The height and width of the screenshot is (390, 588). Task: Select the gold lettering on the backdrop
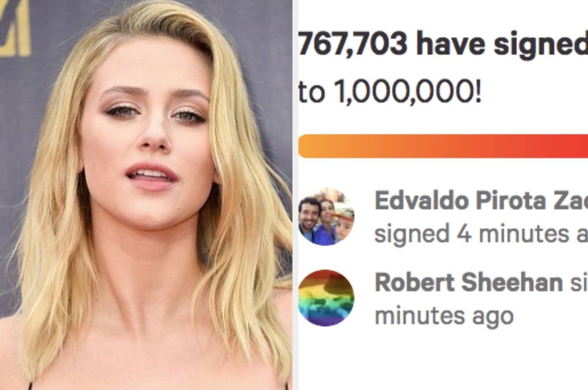(x=15, y=28)
